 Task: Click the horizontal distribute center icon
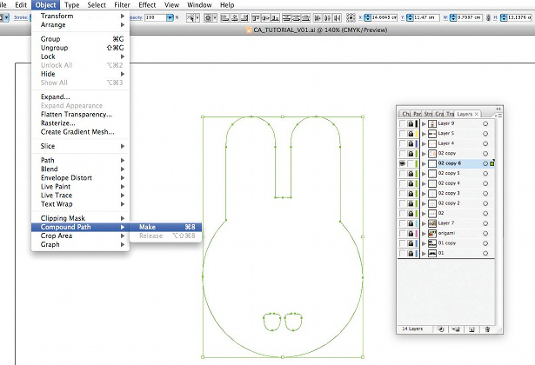tap(327, 18)
